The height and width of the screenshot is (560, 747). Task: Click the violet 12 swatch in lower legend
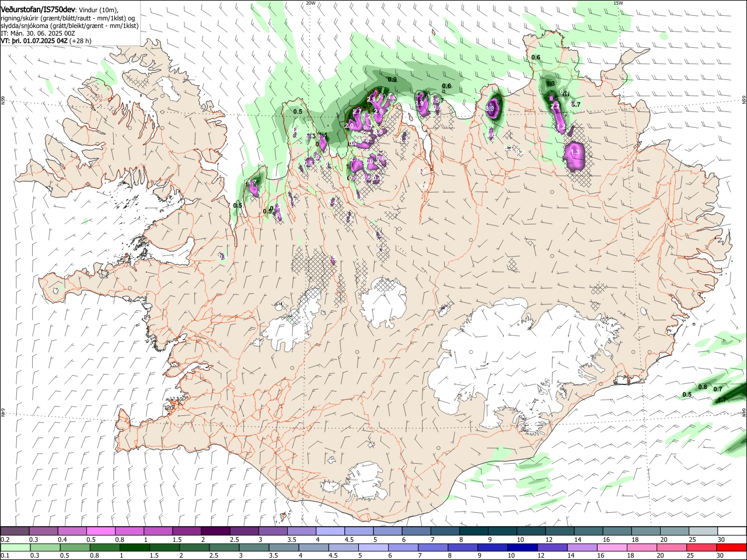[551, 548]
